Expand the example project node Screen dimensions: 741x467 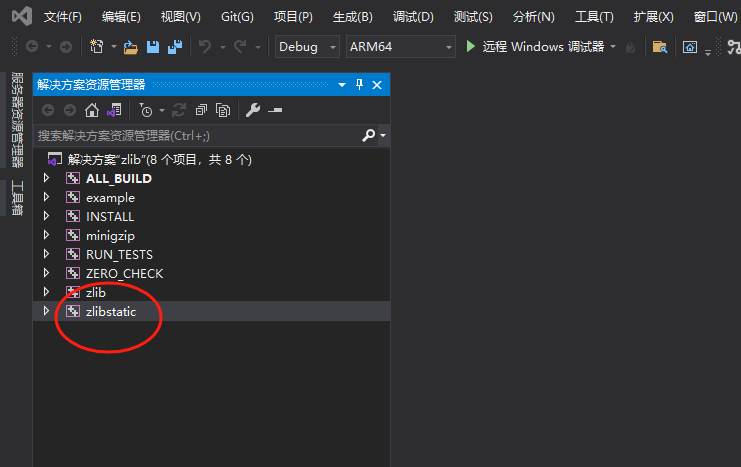46,197
